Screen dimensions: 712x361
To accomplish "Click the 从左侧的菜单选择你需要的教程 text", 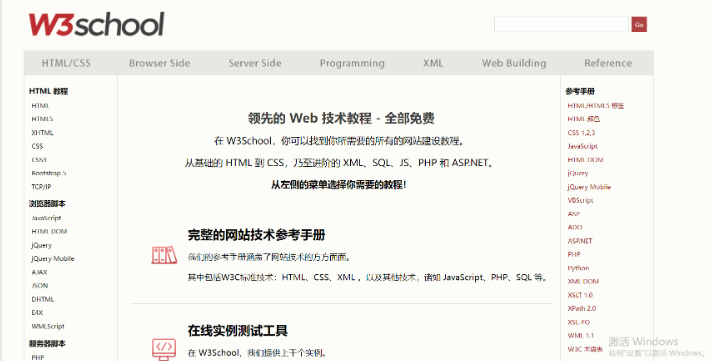I will pyautogui.click(x=338, y=184).
